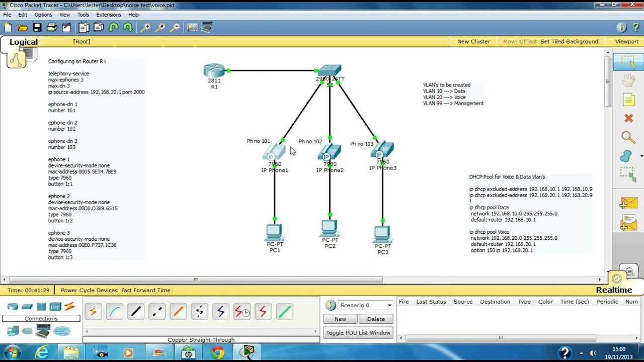Click the Add Simple PDU envelope icon
This screenshot has width=644, height=362.
click(628, 204)
